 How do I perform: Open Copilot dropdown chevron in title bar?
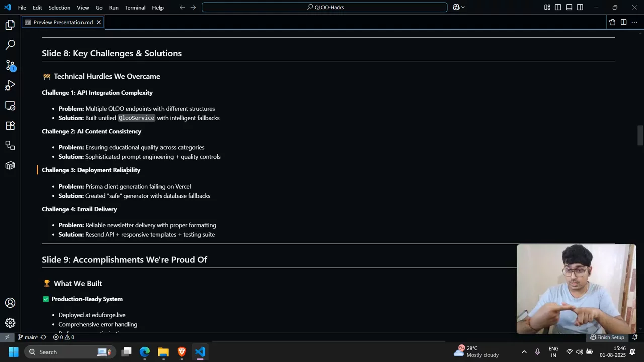click(463, 7)
